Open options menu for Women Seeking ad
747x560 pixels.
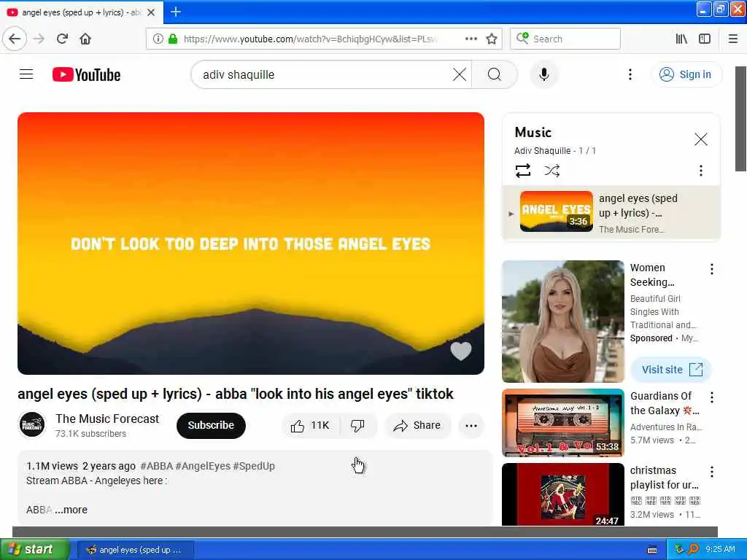(712, 269)
